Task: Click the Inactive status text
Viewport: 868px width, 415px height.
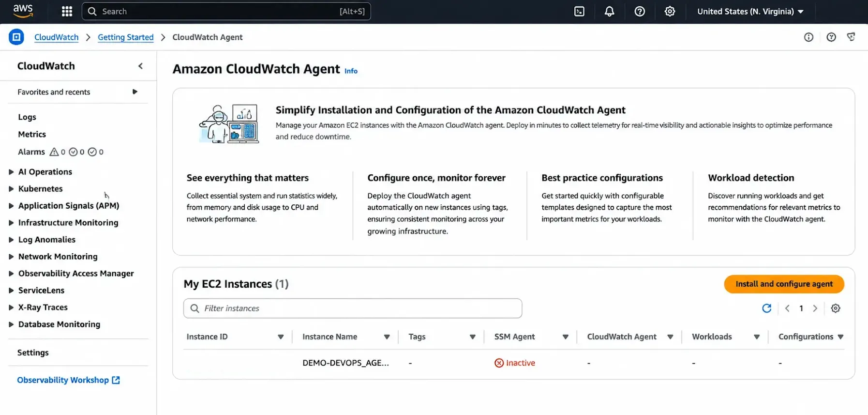Action: [x=520, y=363]
